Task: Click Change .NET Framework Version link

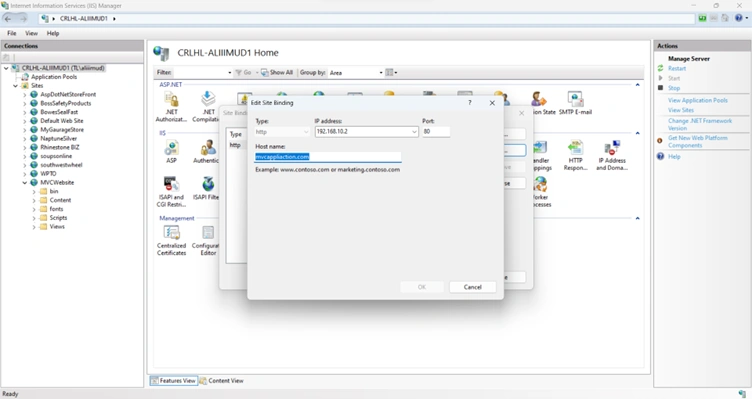Action: click(x=700, y=124)
